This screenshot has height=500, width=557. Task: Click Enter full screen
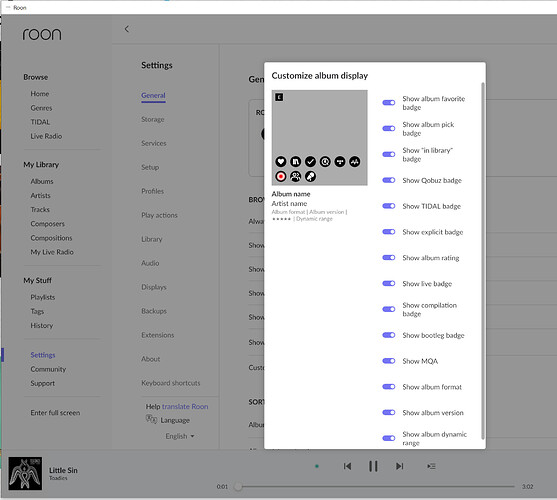(x=55, y=413)
